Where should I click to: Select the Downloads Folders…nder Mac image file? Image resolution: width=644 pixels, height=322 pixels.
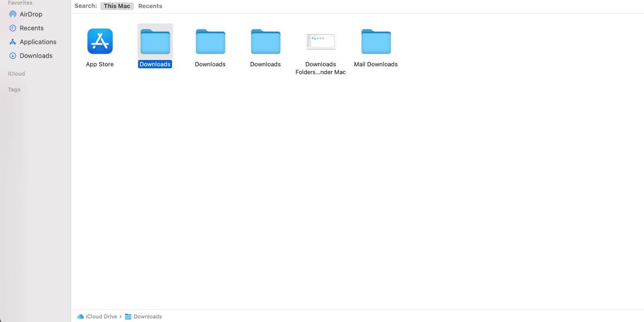pos(321,42)
